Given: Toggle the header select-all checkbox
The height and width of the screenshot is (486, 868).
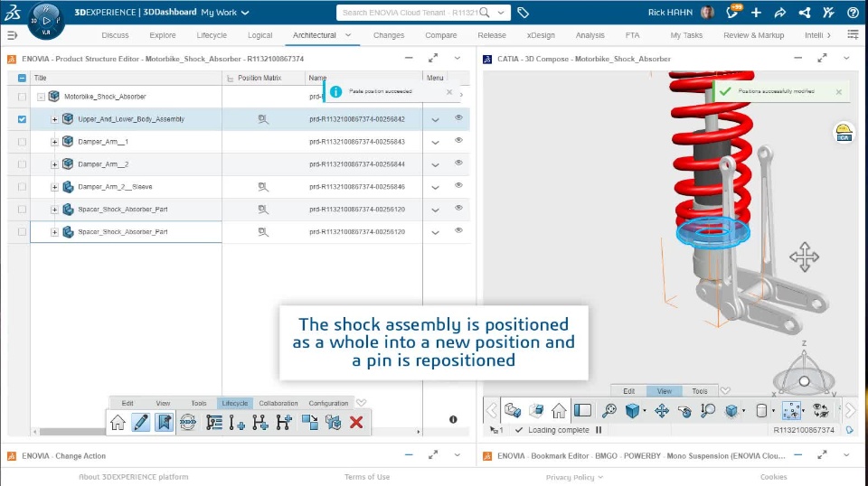Looking at the screenshot, I should [22, 78].
